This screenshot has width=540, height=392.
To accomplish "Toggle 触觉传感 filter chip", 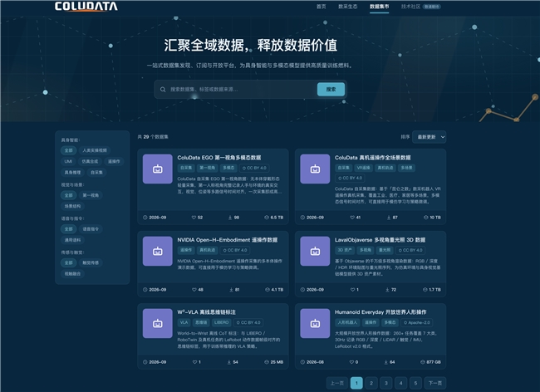I will point(91,262).
